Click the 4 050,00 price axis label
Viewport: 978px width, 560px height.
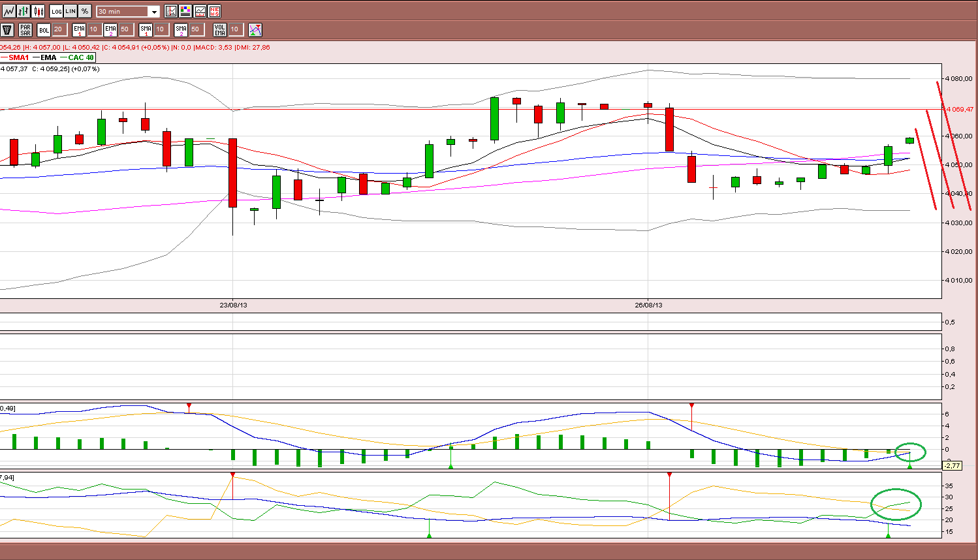pyautogui.click(x=960, y=165)
